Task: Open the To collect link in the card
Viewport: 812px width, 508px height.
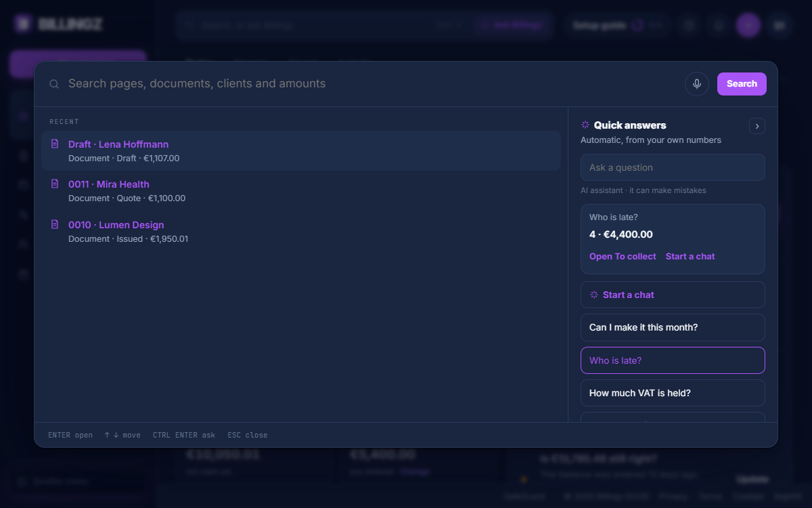Action: [x=623, y=256]
